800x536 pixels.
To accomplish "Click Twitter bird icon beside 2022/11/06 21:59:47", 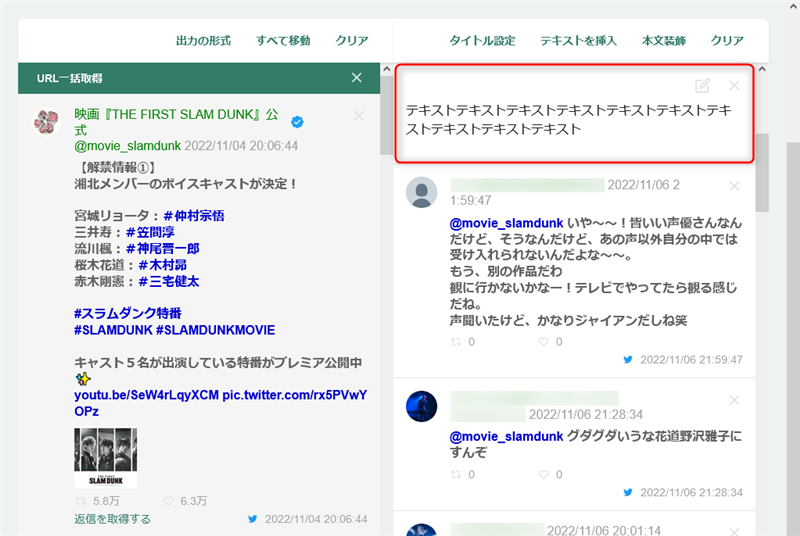I will [628, 360].
